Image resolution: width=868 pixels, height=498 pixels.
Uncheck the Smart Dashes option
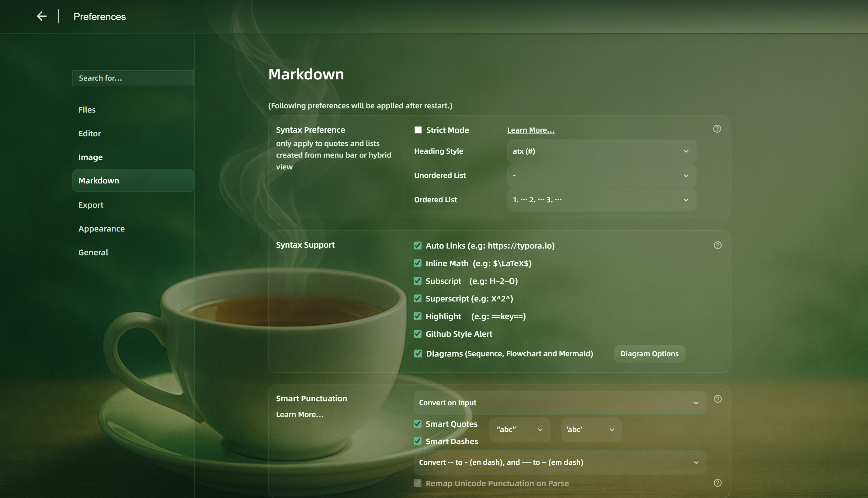tap(417, 441)
